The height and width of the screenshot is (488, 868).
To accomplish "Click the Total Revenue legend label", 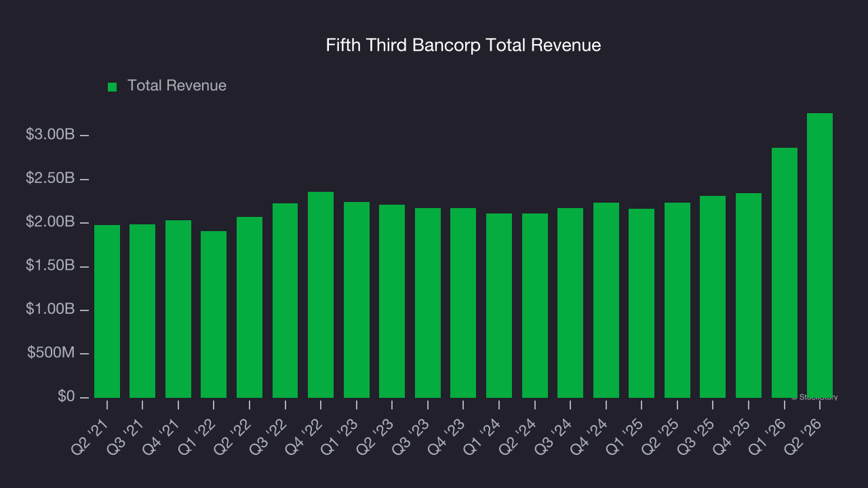I will [177, 86].
